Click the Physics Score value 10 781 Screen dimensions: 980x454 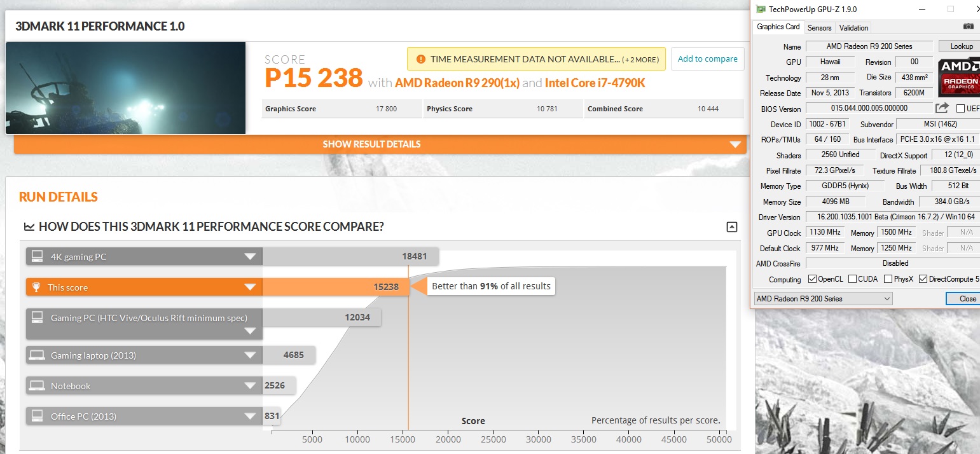[547, 109]
